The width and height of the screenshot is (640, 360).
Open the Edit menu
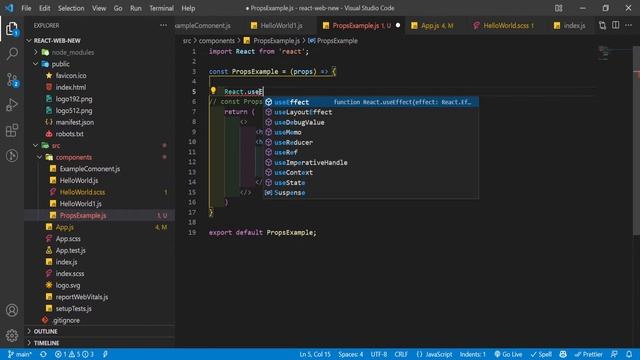click(x=44, y=8)
